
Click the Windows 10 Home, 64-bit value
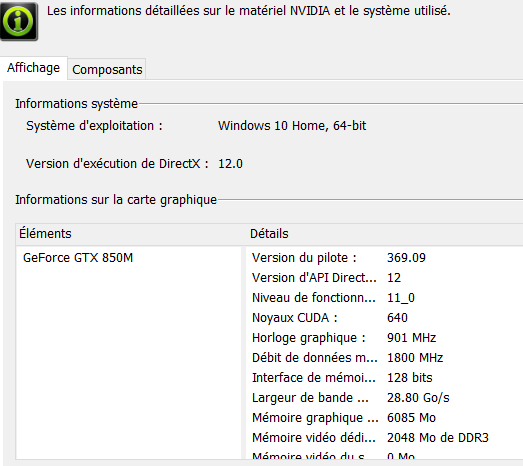[x=292, y=126]
